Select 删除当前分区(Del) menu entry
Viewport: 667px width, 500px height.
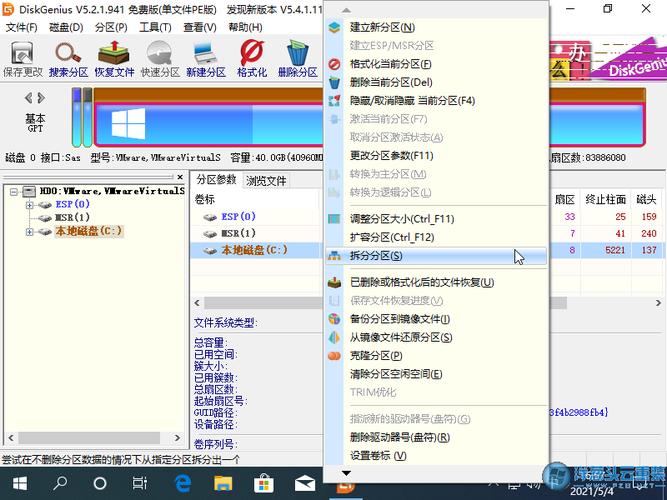click(436, 83)
